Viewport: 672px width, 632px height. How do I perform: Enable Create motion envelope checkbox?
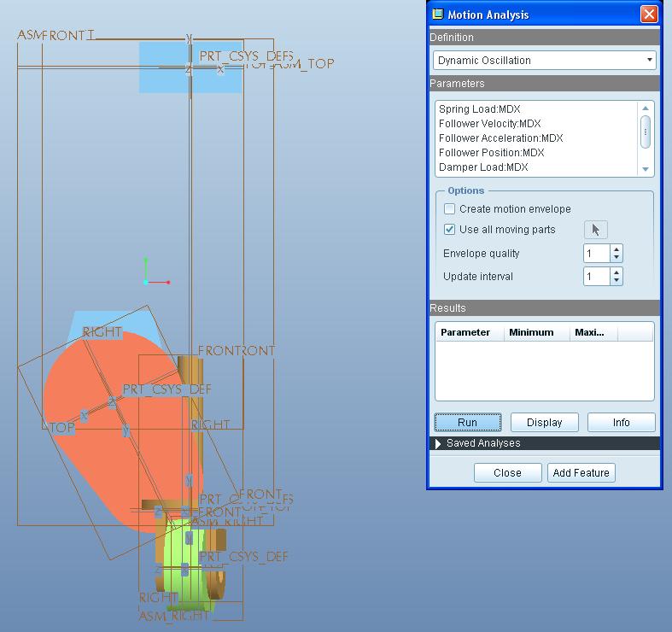(x=450, y=208)
